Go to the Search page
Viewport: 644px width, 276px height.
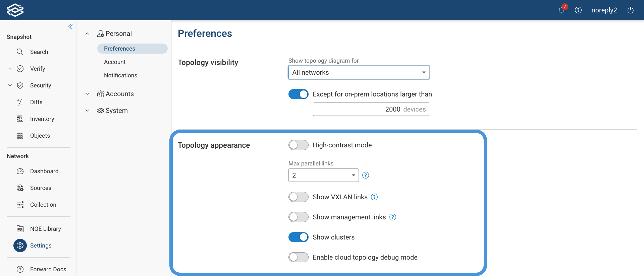point(39,52)
